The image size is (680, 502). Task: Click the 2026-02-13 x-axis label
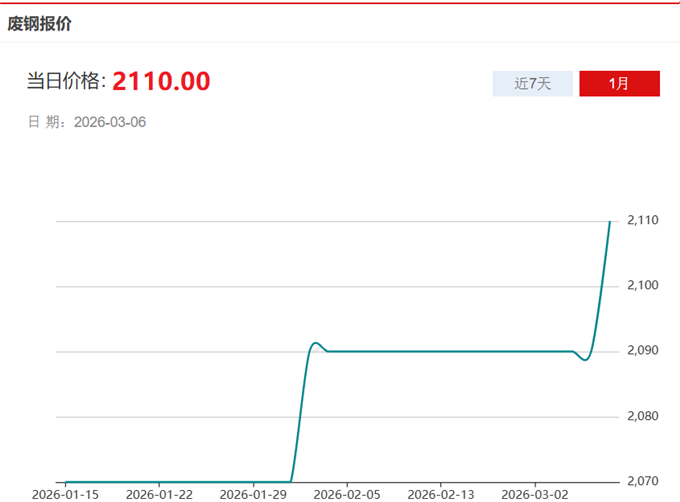coord(439,494)
